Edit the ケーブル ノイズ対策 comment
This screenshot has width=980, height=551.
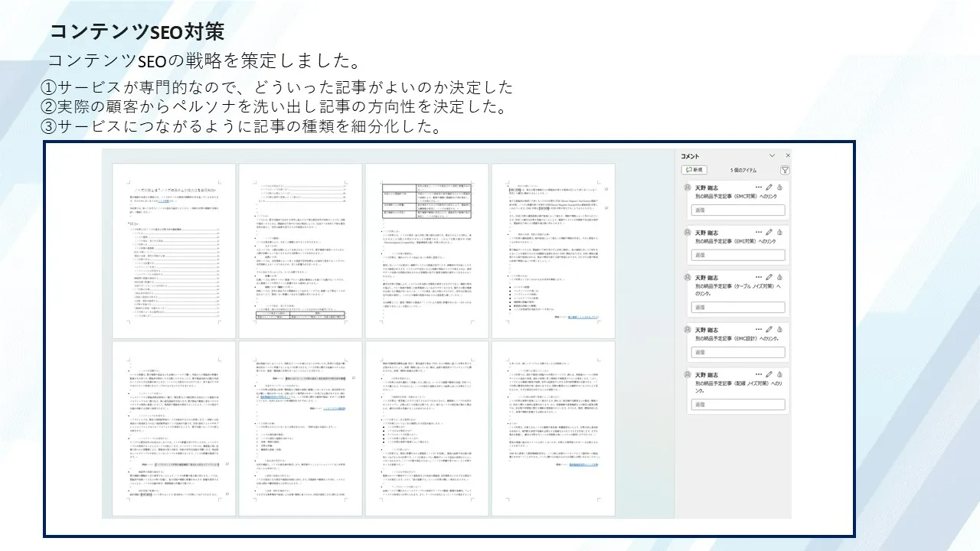(x=769, y=277)
